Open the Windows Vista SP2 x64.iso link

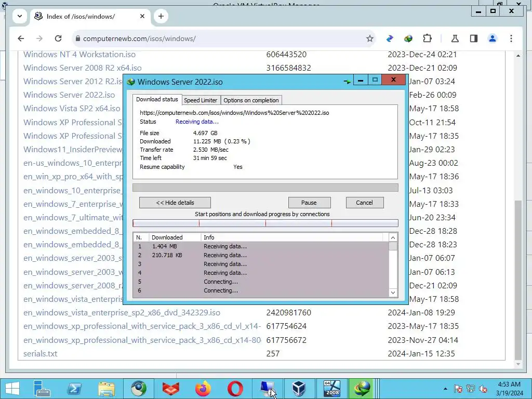72,109
